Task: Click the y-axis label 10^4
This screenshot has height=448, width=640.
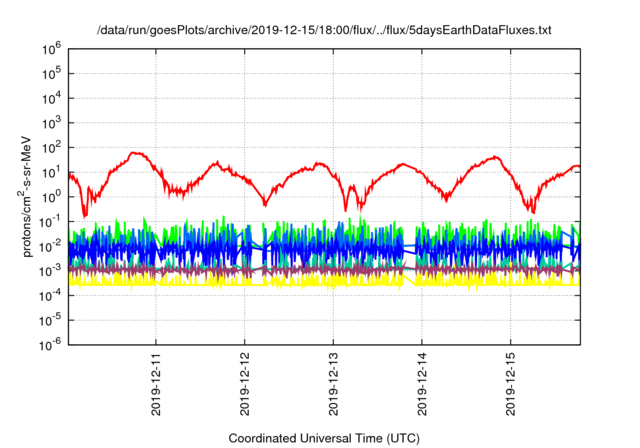Action: (x=51, y=98)
